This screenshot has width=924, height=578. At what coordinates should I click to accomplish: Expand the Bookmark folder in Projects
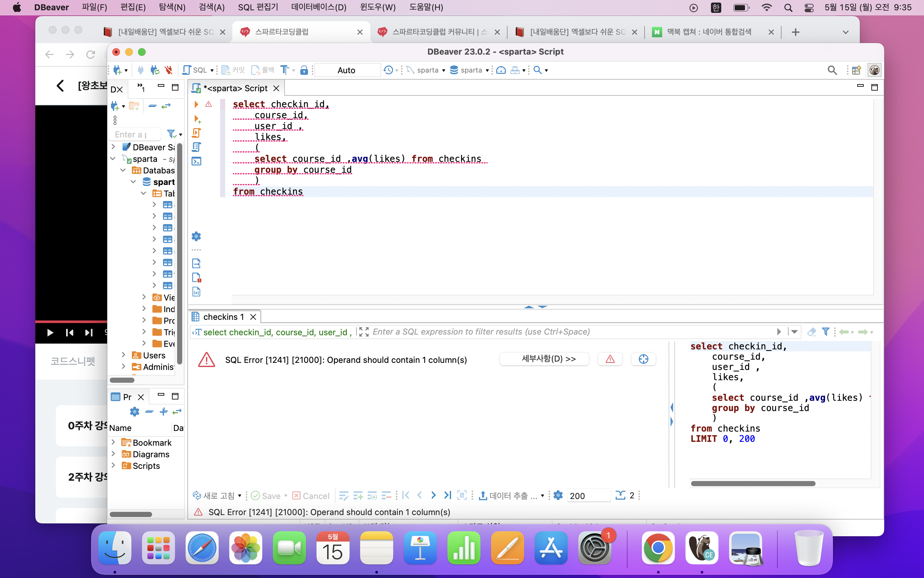tap(113, 442)
